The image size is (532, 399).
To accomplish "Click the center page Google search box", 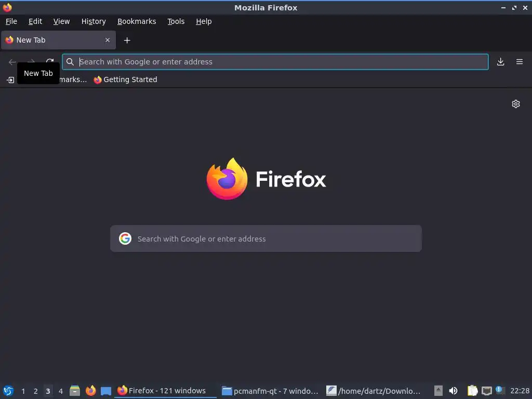I will point(266,238).
